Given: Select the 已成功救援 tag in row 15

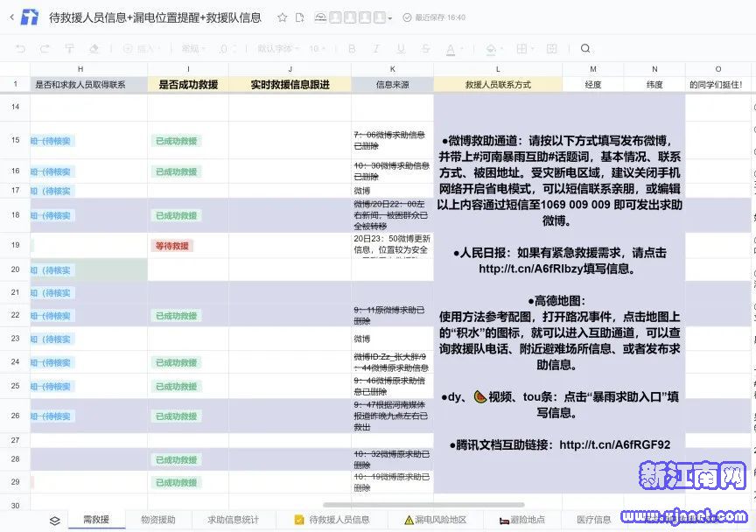Looking at the screenshot, I should coord(176,141).
